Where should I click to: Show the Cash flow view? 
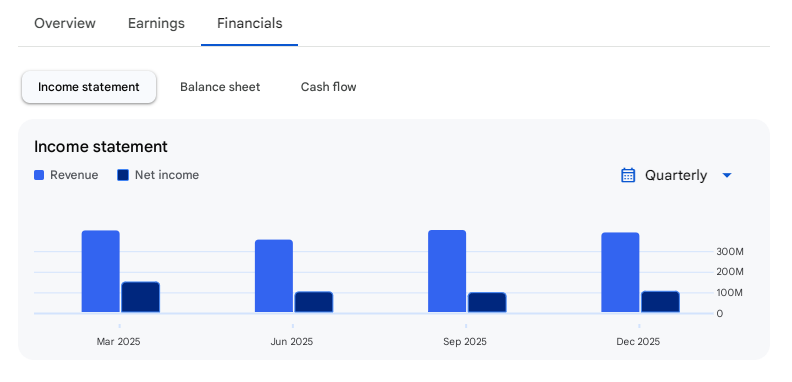tap(328, 87)
